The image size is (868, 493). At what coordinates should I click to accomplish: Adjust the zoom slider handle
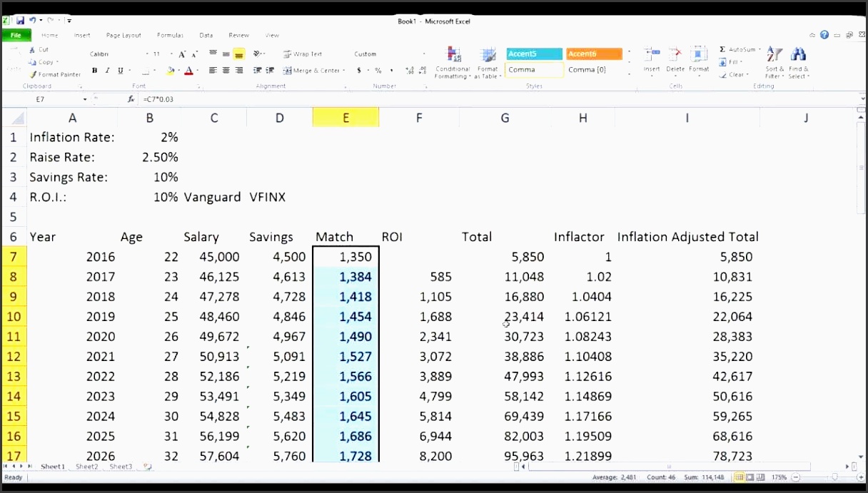pos(834,477)
